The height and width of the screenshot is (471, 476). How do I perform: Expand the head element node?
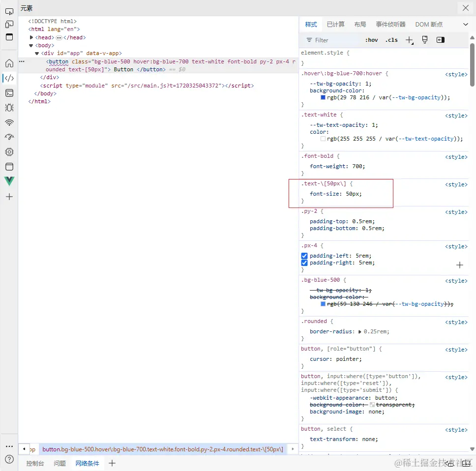(31, 38)
